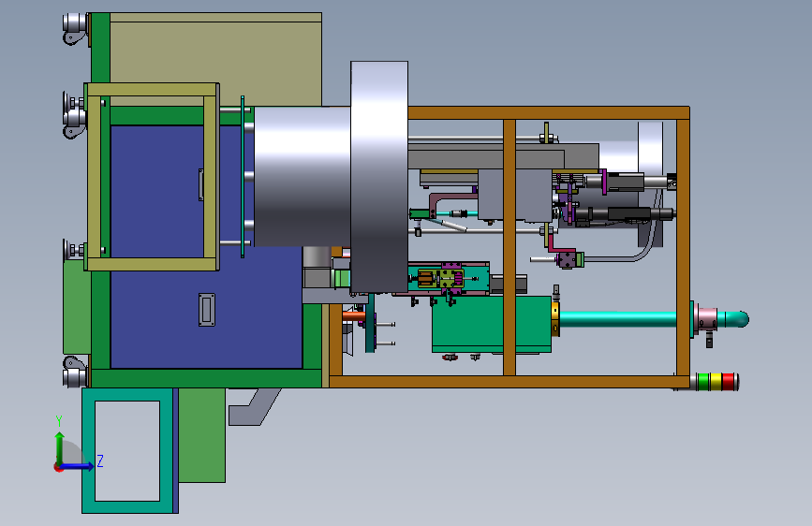Select the pink coupling at the teal rod end
The image size is (812, 526).
click(x=707, y=319)
